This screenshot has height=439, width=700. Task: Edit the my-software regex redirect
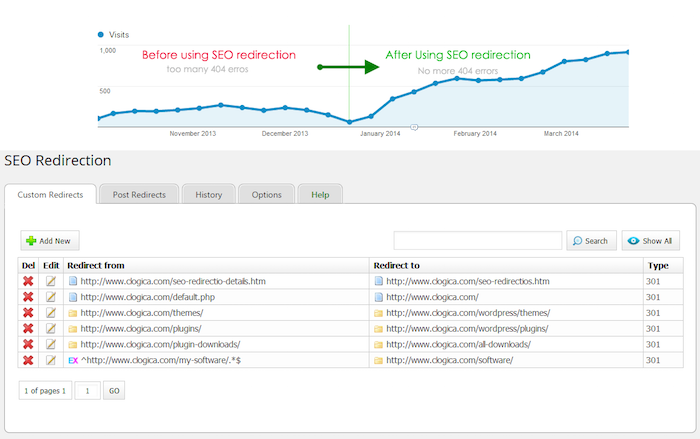pos(51,360)
